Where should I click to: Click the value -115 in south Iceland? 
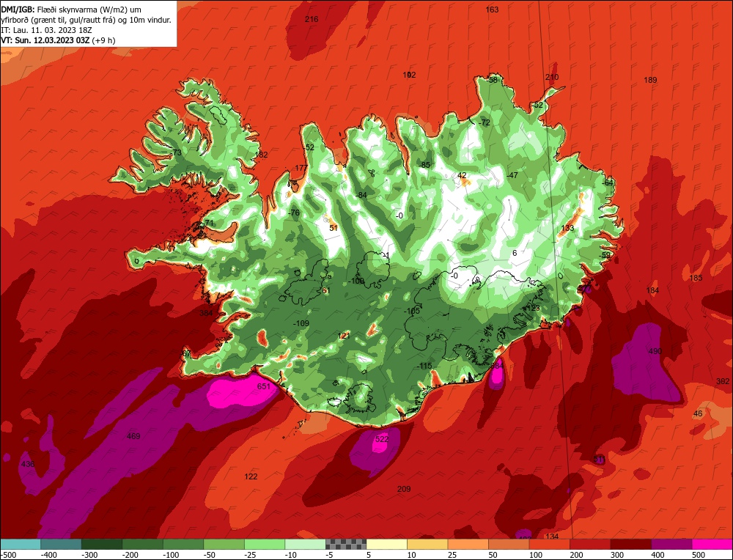[x=424, y=366]
